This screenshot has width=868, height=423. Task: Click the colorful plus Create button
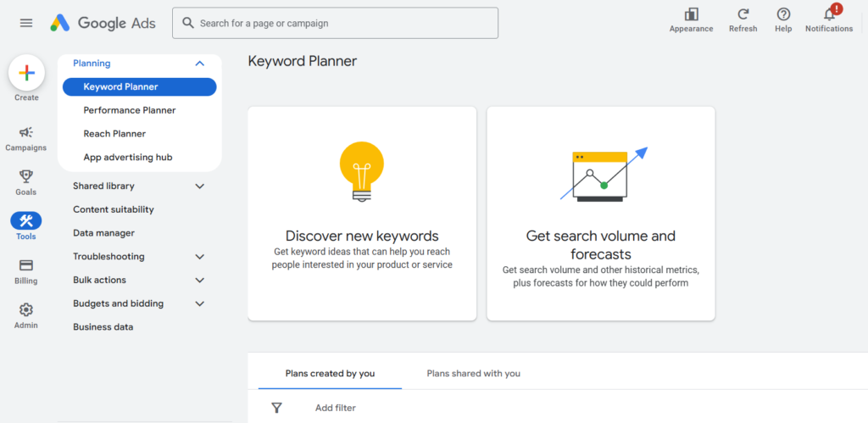(26, 73)
